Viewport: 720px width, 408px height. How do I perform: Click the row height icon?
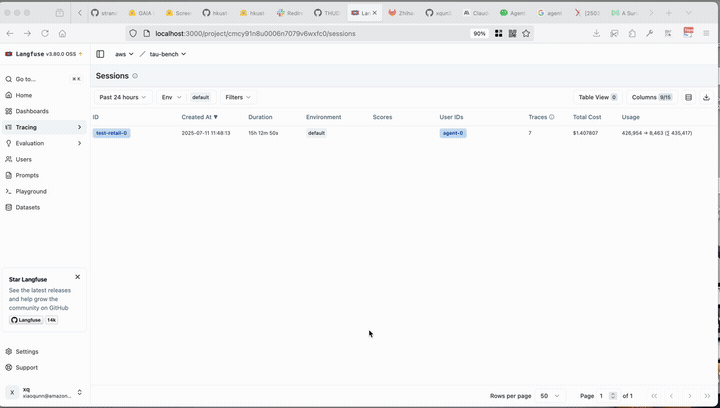pyautogui.click(x=688, y=97)
